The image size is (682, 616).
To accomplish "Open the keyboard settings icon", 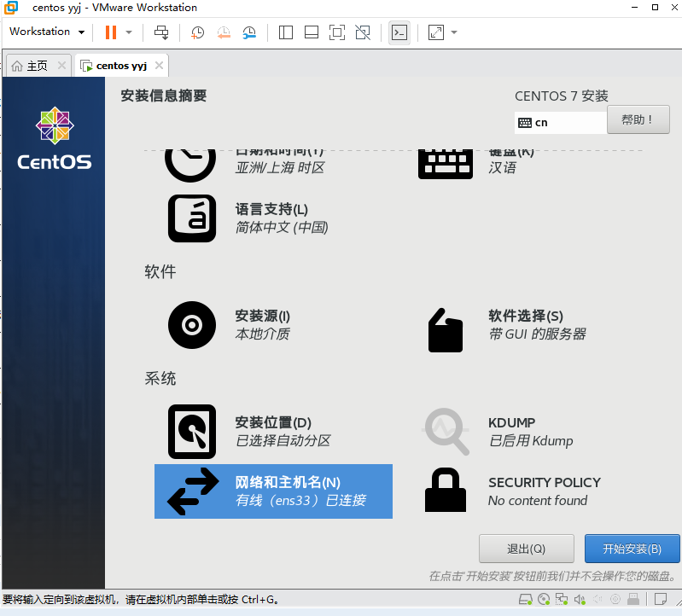I will tap(446, 165).
